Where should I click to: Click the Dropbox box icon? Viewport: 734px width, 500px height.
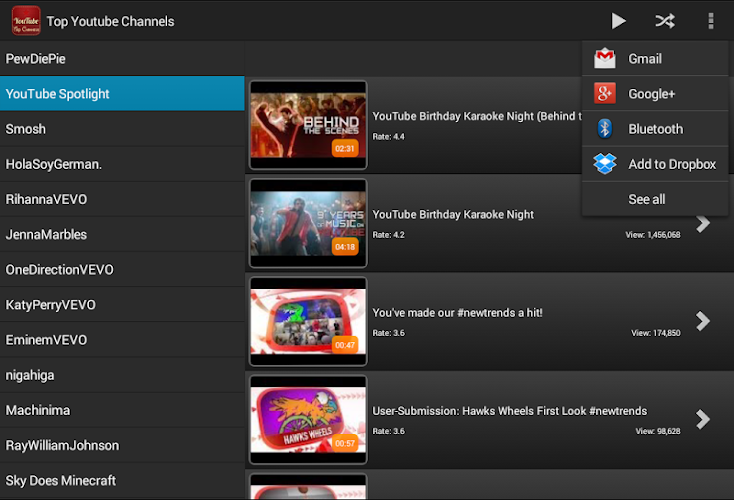(x=604, y=164)
